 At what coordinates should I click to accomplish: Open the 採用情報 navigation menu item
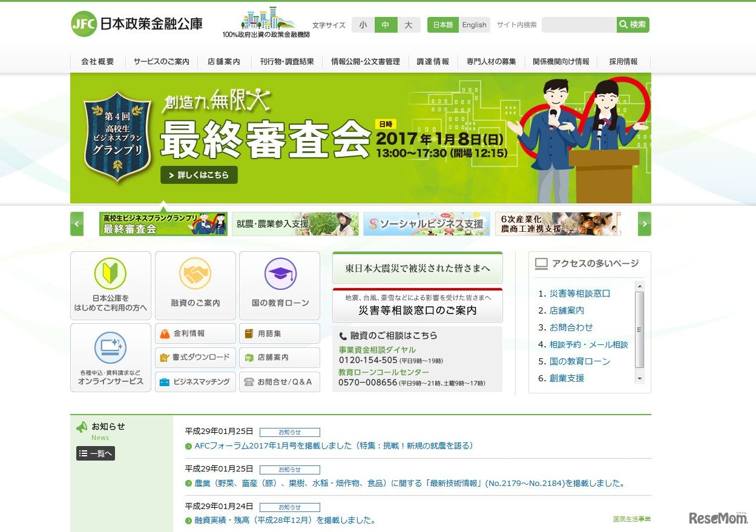pos(623,61)
